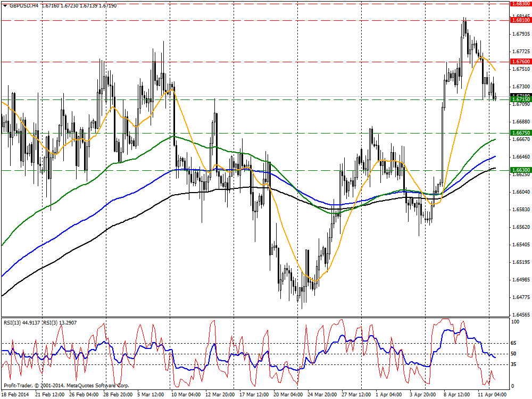Select the red 1.67600 level tag
532x399 pixels.
pyautogui.click(x=520, y=62)
